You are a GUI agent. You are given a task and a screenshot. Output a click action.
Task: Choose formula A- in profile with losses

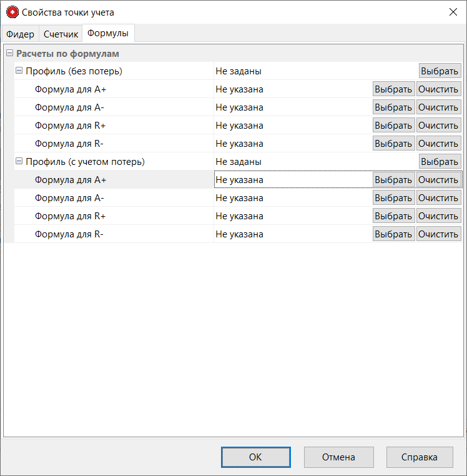tap(393, 198)
